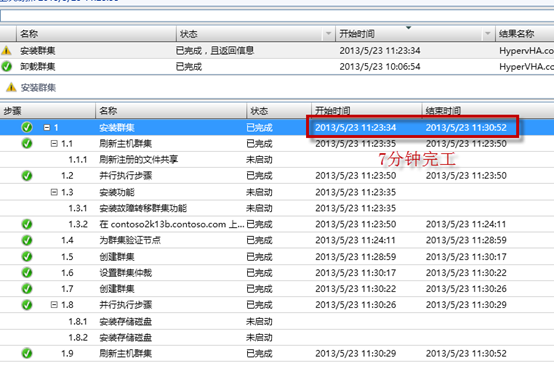Screen dimensions: 554x366
Task: Click the 已完成，且返回信息 status cell
Action: tap(215, 51)
